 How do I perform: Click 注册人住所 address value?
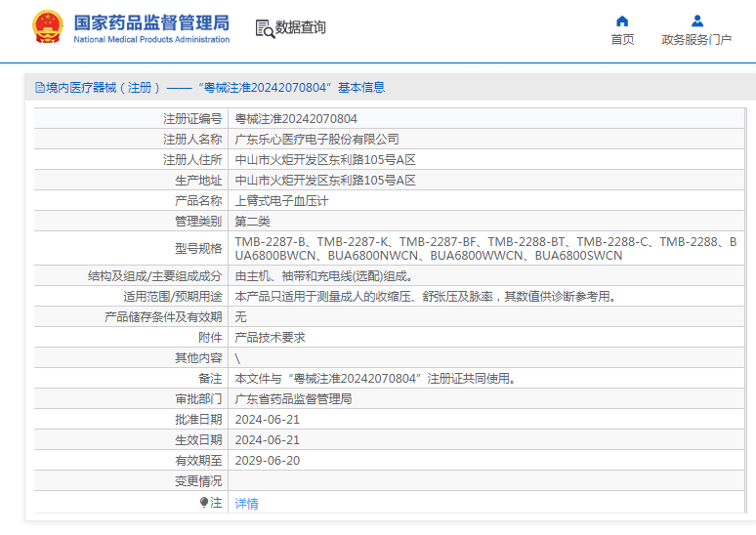[x=325, y=160]
